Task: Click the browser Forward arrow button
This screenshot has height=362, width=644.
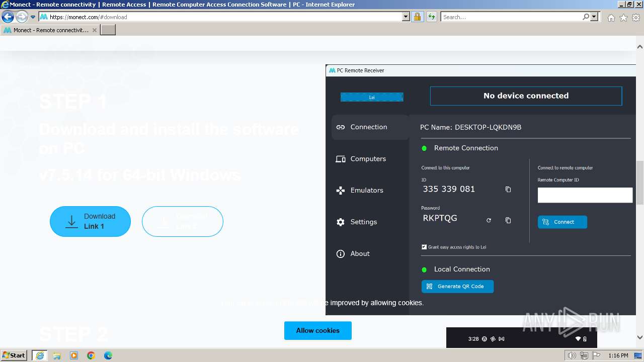Action: tap(22, 17)
